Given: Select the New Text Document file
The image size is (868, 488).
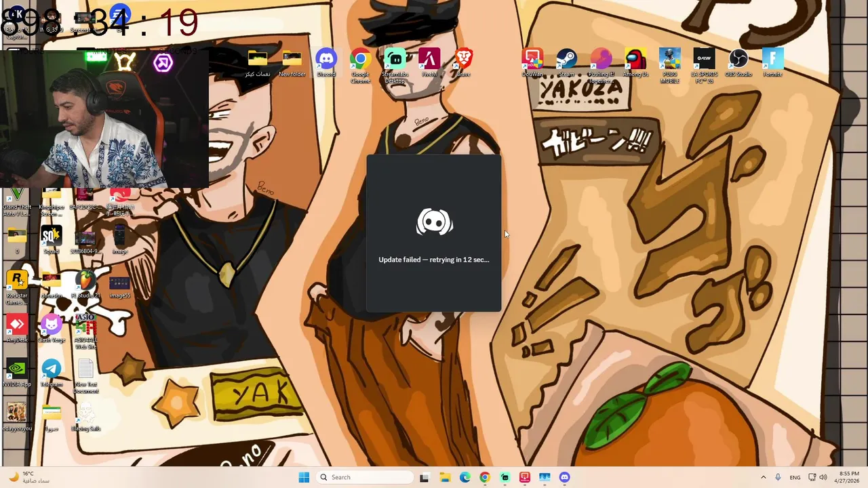Looking at the screenshot, I should [85, 377].
